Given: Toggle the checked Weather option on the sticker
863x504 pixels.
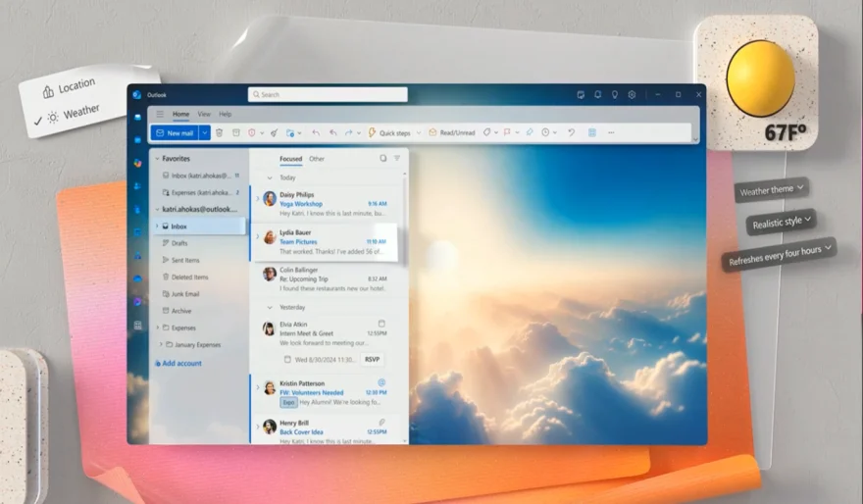Looking at the screenshot, I should (x=67, y=116).
